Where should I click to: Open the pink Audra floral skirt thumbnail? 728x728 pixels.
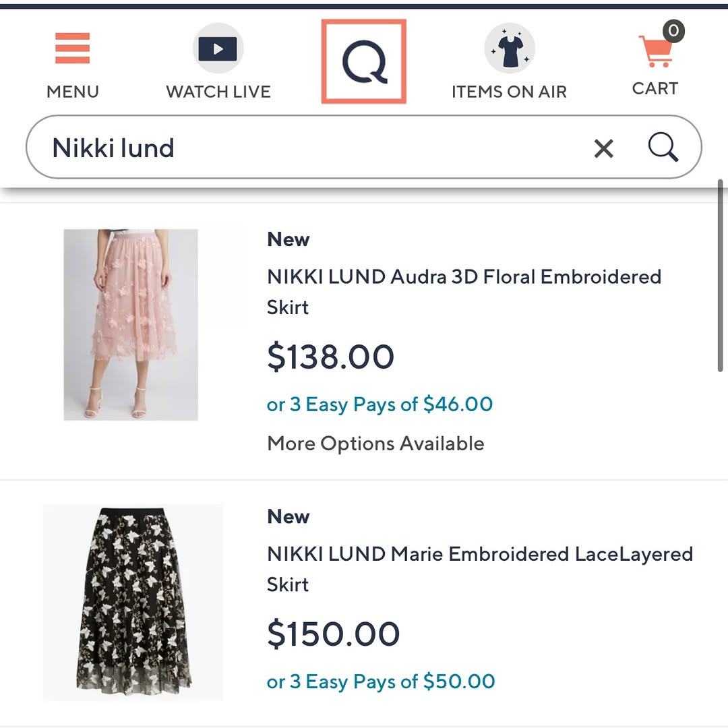pos(131,324)
